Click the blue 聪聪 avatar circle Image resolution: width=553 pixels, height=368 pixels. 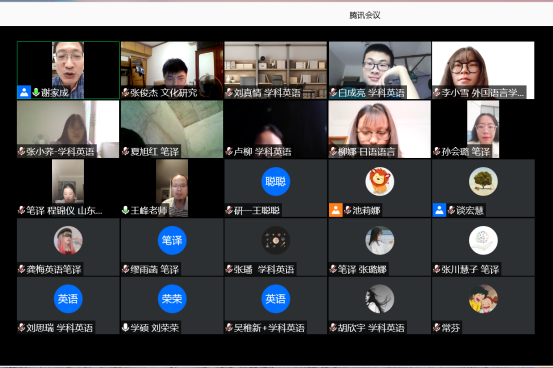275,181
